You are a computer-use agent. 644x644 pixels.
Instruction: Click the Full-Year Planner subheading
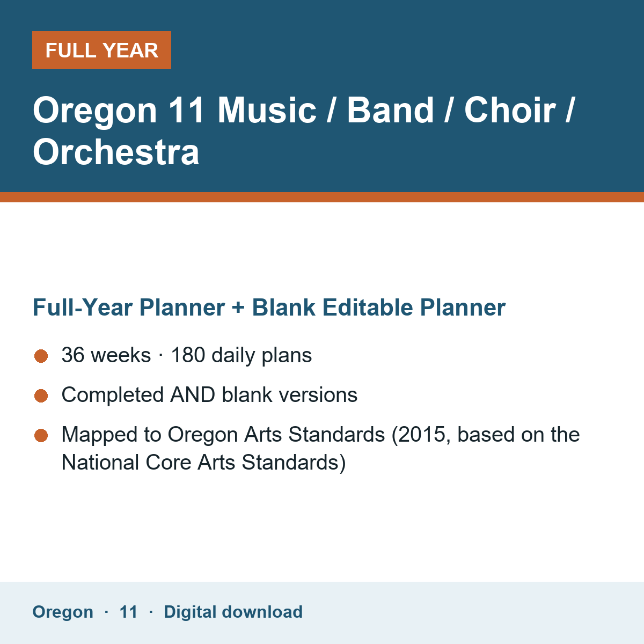[269, 308]
